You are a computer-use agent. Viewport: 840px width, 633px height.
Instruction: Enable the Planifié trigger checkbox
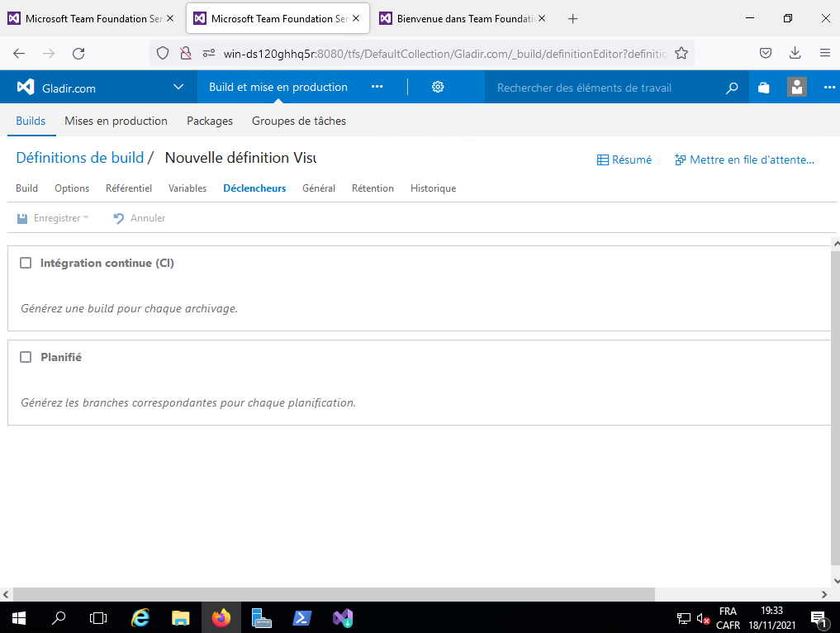click(26, 357)
